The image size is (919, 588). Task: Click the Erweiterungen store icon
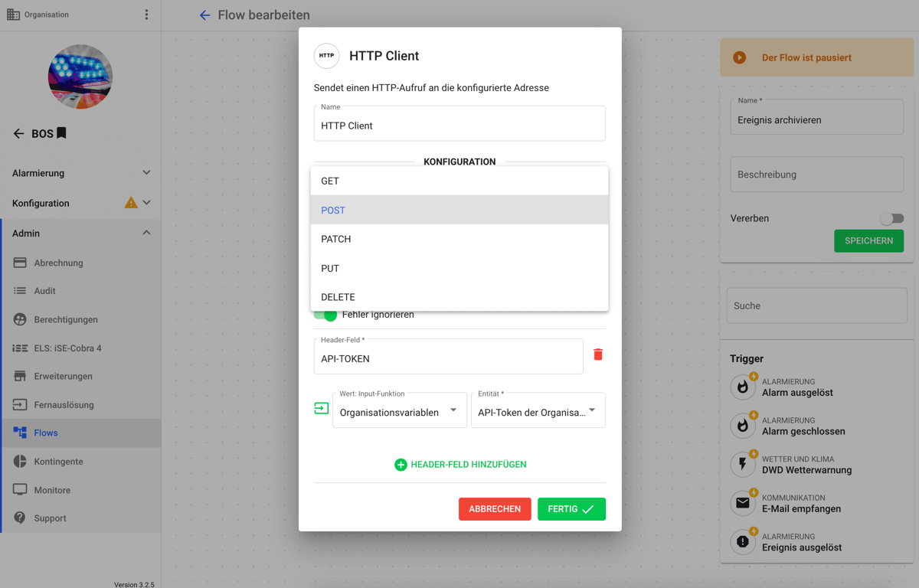coord(20,376)
